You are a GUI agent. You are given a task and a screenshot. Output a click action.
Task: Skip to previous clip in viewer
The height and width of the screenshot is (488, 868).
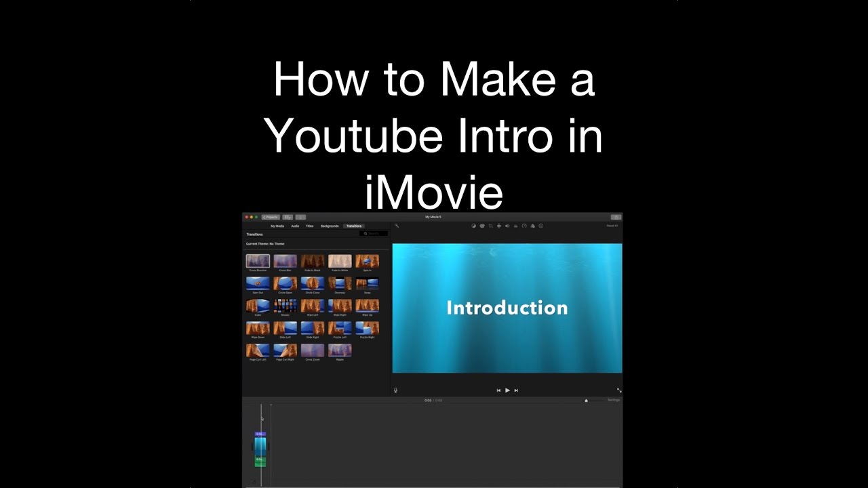coord(498,390)
